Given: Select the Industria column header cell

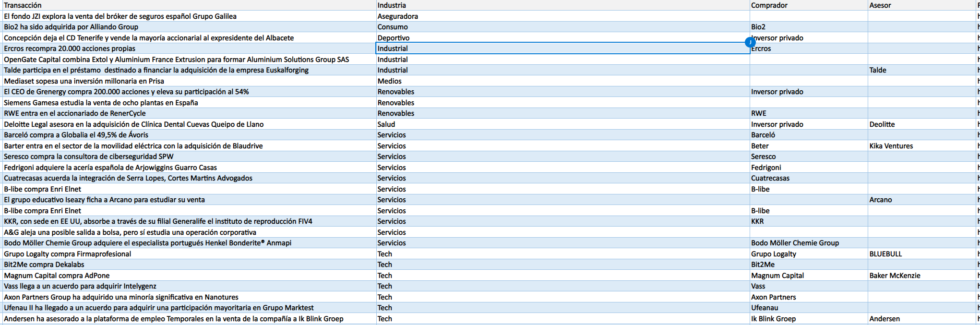Looking at the screenshot, I should point(563,5).
